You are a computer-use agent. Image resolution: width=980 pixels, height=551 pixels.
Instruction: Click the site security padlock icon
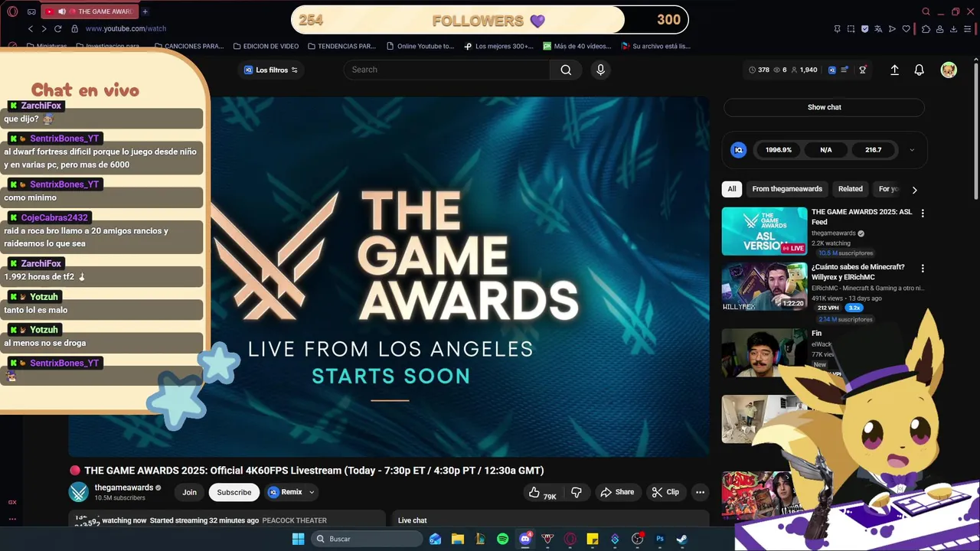click(74, 28)
